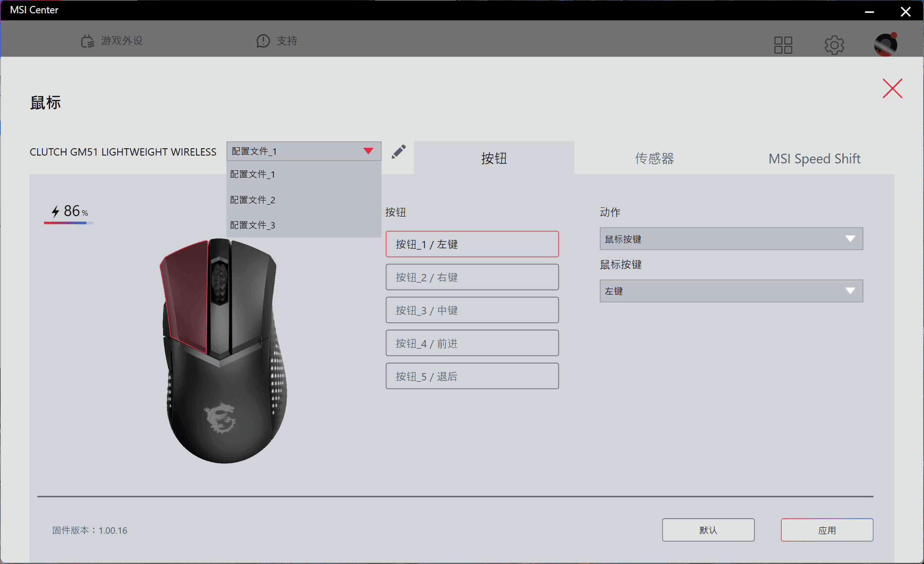This screenshot has height=564, width=924.
Task: Expand the 动作 dropdown showing 鼠标按键
Action: tap(731, 239)
